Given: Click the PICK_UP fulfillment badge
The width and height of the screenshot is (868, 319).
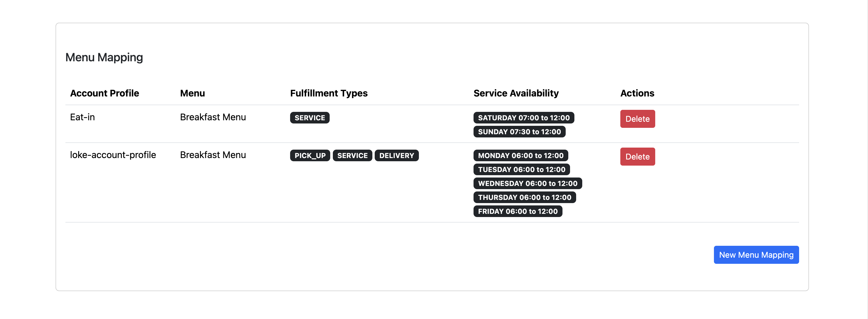Looking at the screenshot, I should click(x=310, y=155).
